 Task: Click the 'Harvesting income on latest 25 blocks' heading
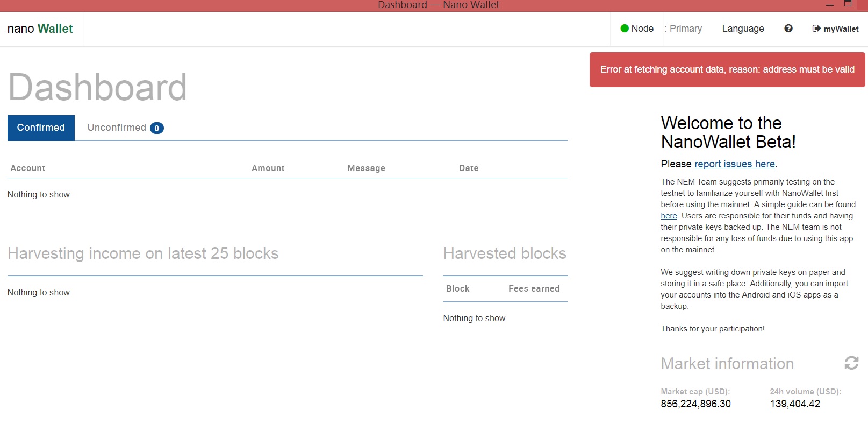coord(143,253)
